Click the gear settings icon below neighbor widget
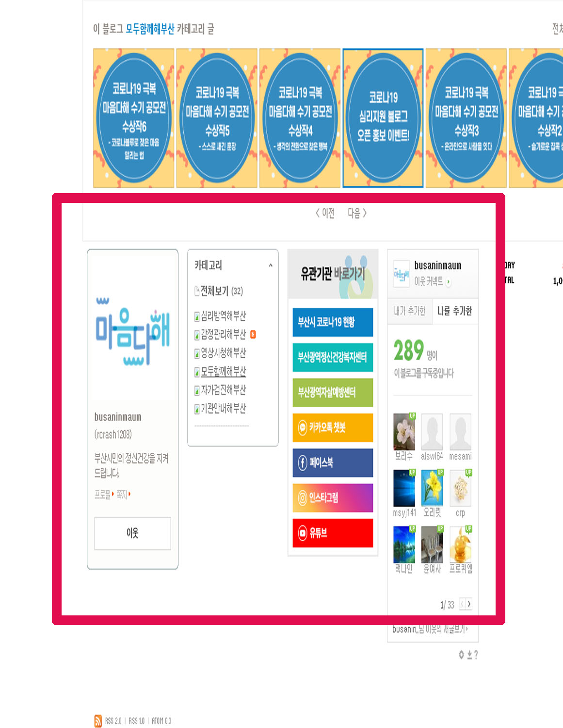The image size is (563, 728). [x=462, y=655]
